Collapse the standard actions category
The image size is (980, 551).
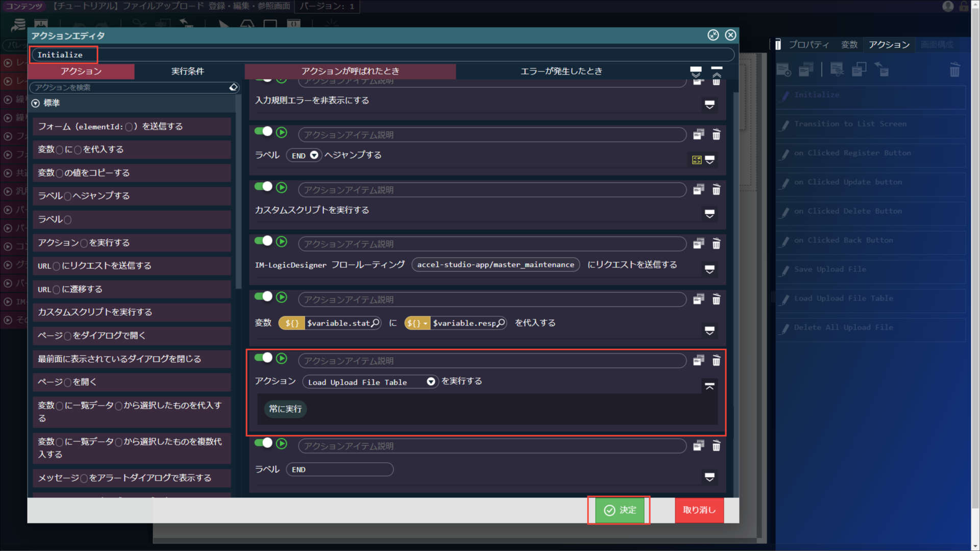point(35,103)
